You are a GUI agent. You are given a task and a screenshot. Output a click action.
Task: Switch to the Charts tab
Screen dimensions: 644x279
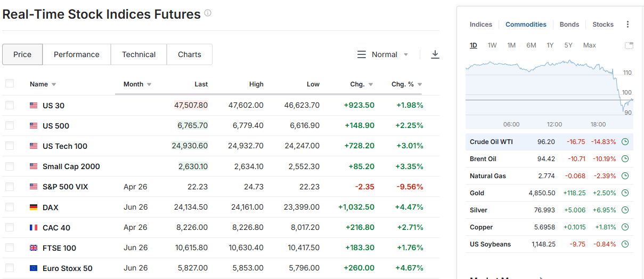[x=190, y=54]
